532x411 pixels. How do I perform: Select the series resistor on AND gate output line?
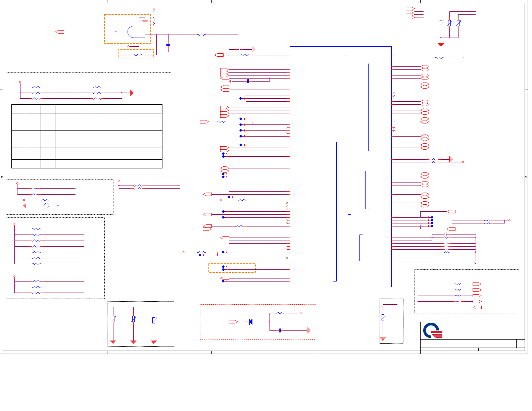pyautogui.click(x=201, y=35)
